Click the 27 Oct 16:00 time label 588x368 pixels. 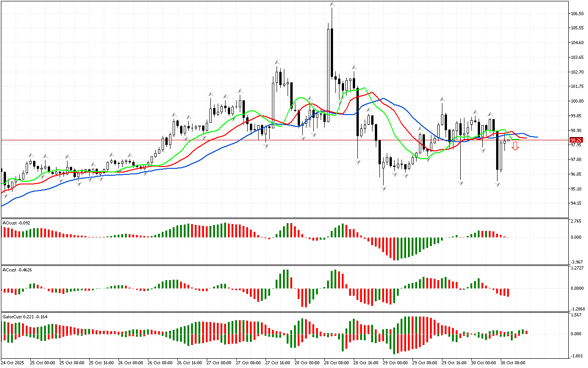pyautogui.click(x=278, y=362)
